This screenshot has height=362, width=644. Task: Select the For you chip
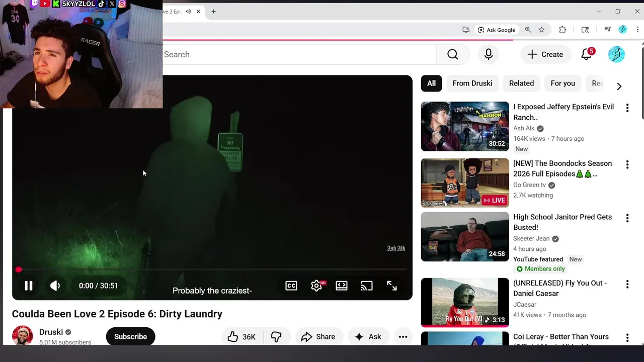tap(562, 83)
